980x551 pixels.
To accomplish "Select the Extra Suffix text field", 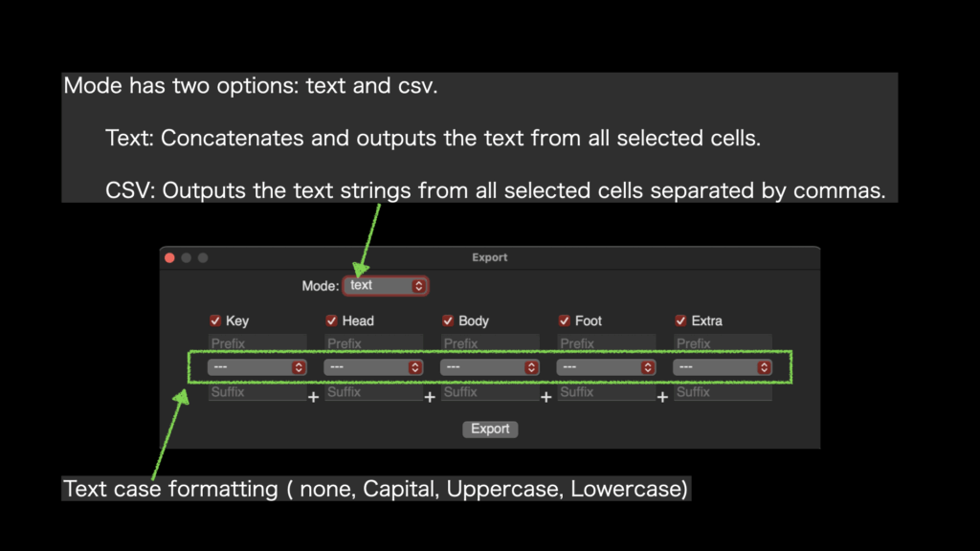I will coord(724,392).
